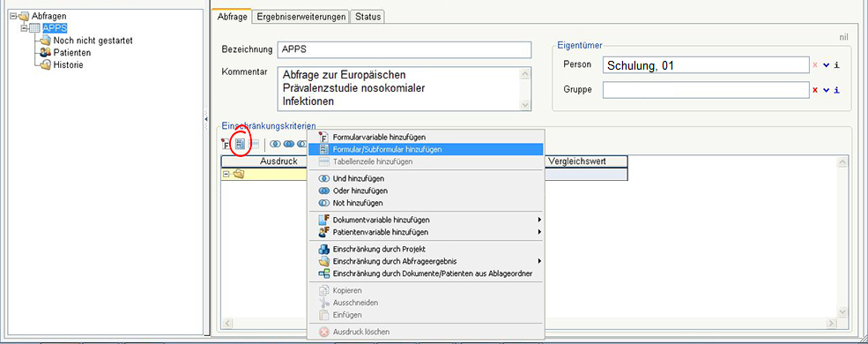Image resolution: width=868 pixels, height=344 pixels.
Task: Click the Oder operator toolbar icon
Action: 288,144
